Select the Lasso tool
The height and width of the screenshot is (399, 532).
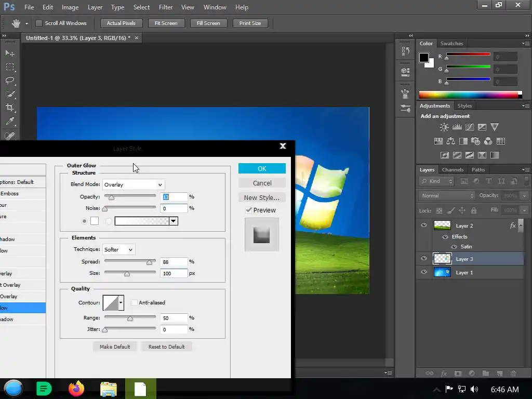pyautogui.click(x=10, y=81)
